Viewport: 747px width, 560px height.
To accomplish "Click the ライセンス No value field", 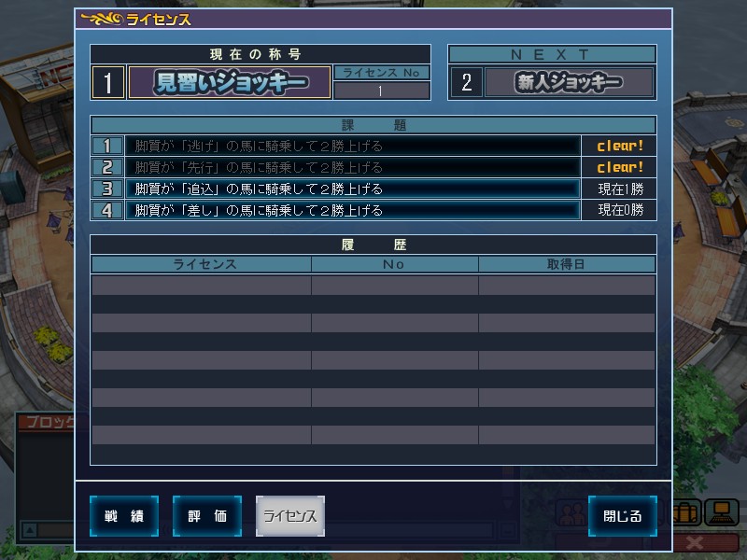I will (x=382, y=91).
